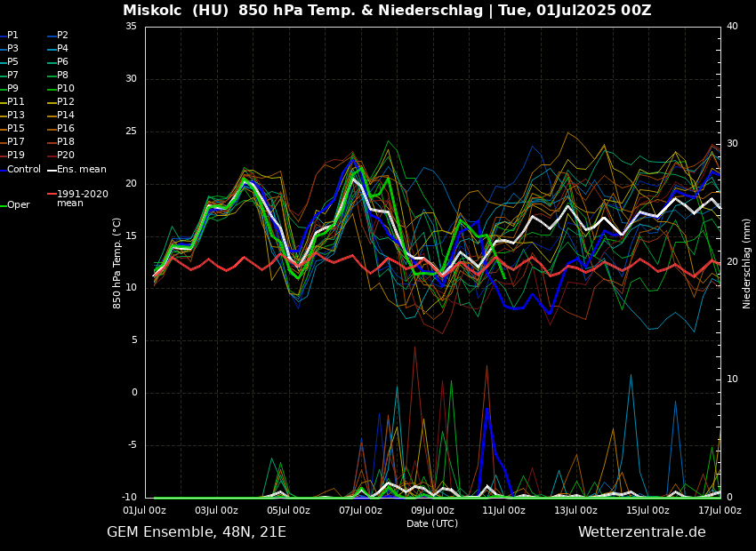The height and width of the screenshot is (551, 756).
Task: Select the P10 legend label
Action: click(x=65, y=89)
